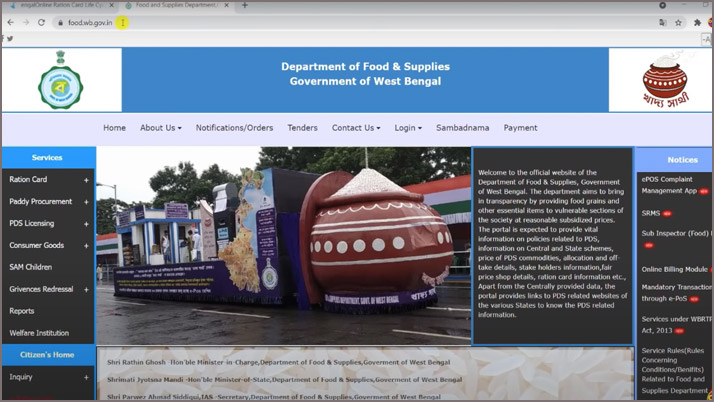Click the Citizen's Home header
The width and height of the screenshot is (714, 402).
(x=48, y=355)
